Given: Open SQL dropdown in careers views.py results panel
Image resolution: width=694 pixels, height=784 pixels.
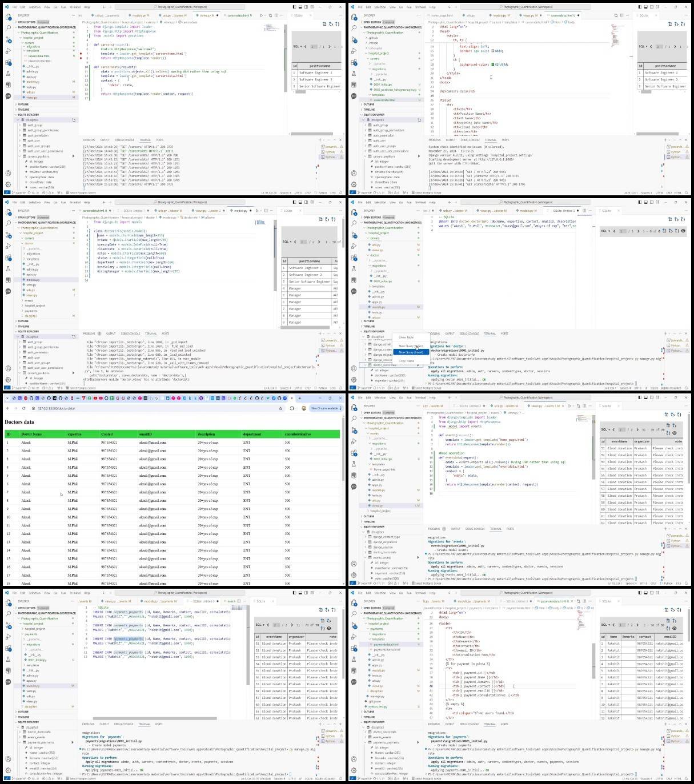Looking at the screenshot, I should coord(297,46).
